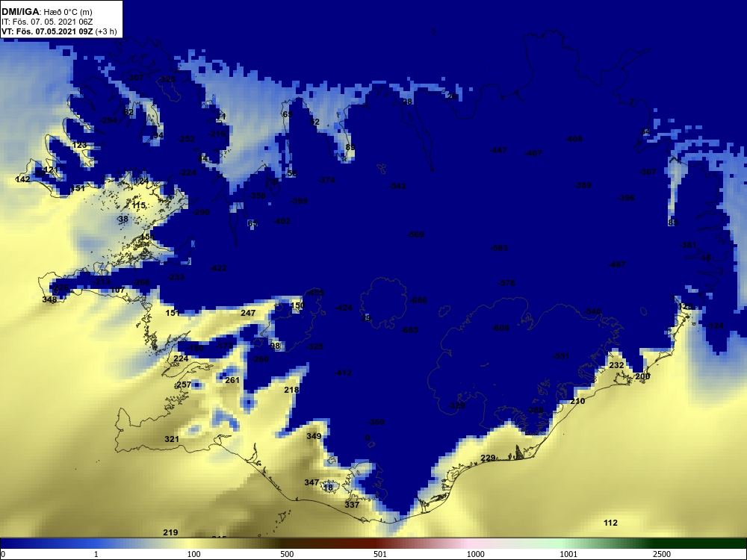Click the map value -685
This screenshot has width=747, height=560.
[x=410, y=330]
